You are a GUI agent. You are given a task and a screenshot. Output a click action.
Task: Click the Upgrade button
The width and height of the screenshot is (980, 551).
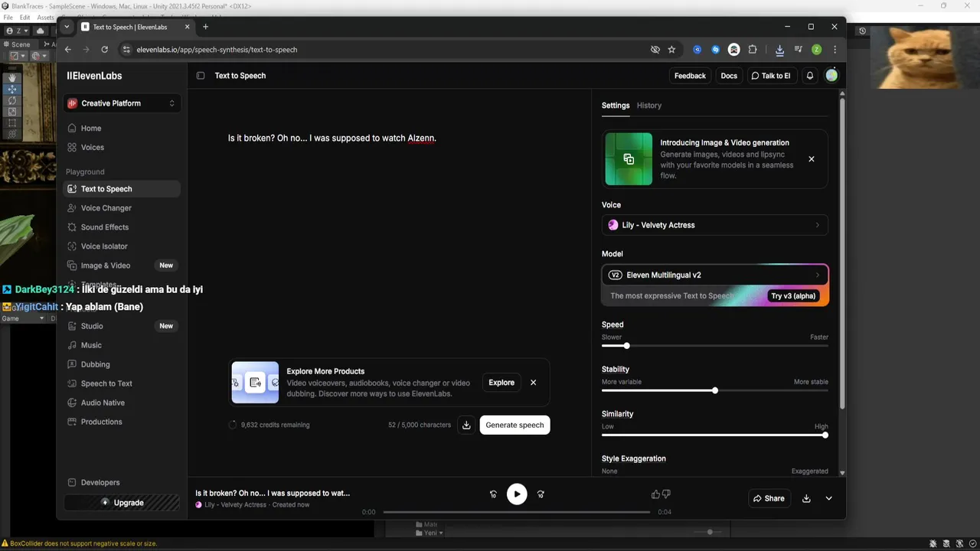[122, 503]
